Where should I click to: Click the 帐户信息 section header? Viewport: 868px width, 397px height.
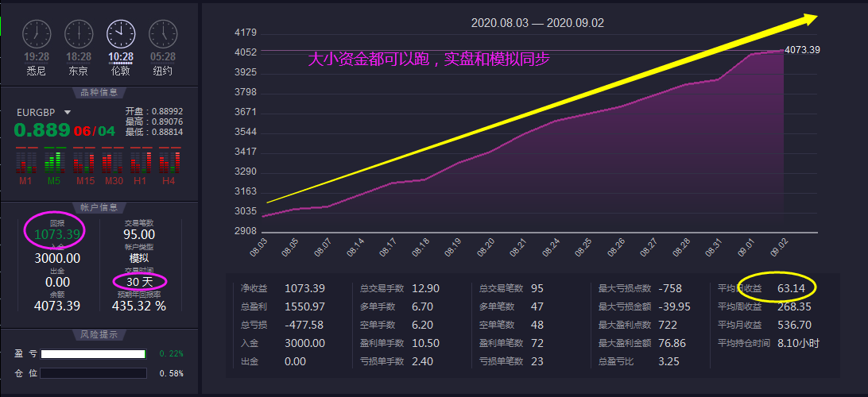click(99, 207)
